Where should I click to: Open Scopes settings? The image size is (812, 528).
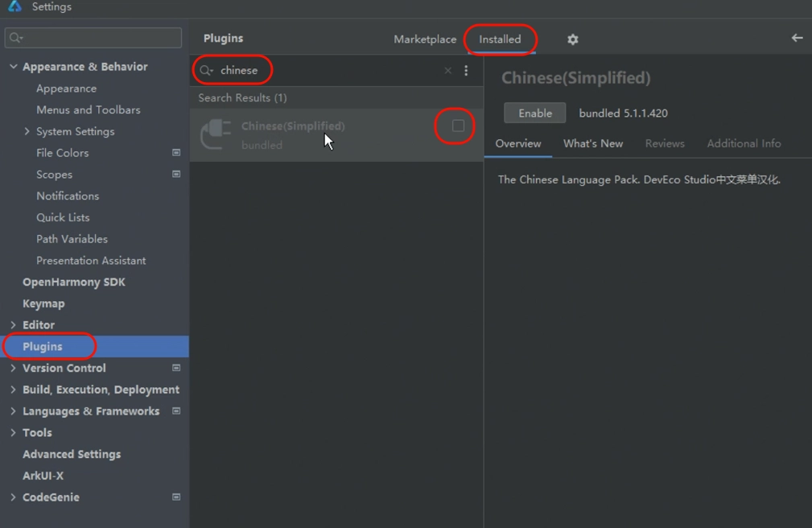click(54, 174)
